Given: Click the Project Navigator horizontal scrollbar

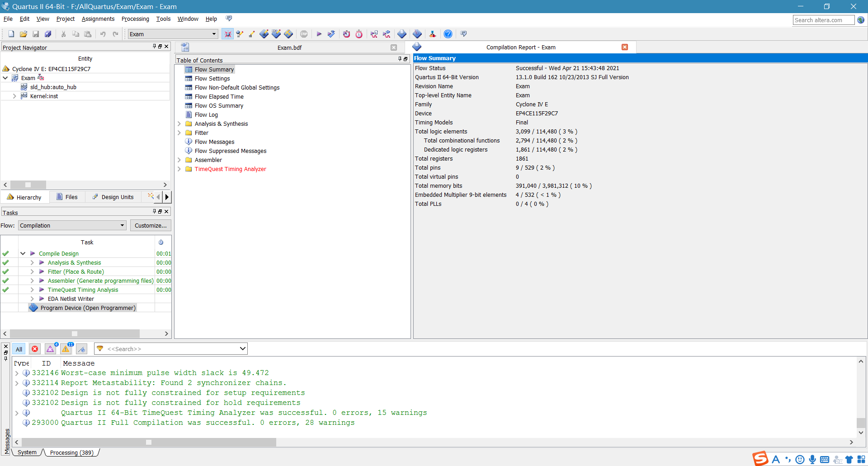Looking at the screenshot, I should (28, 185).
